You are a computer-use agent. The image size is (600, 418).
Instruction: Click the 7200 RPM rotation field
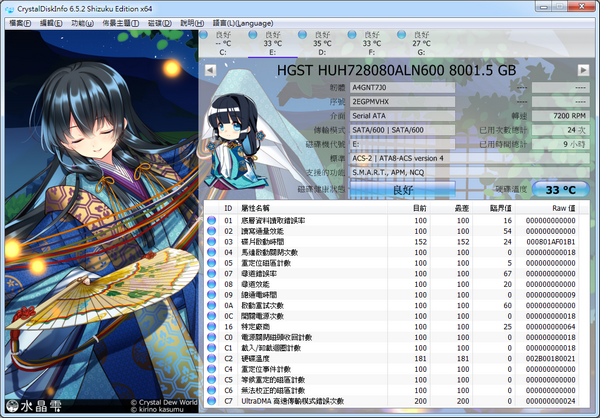[x=561, y=116]
